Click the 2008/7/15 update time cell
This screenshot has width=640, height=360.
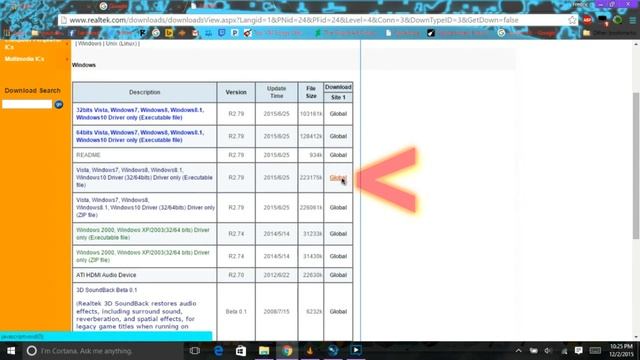tap(276, 312)
